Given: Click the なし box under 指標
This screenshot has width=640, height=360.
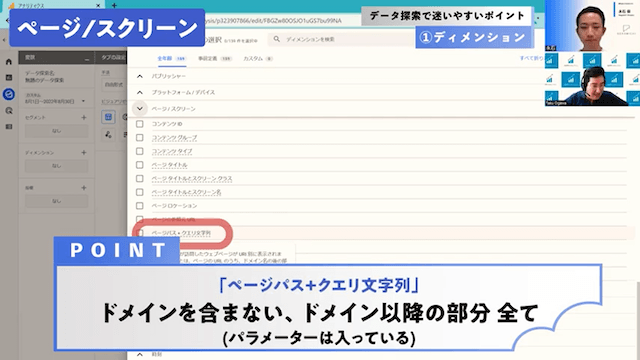Looking at the screenshot, I should tap(56, 201).
